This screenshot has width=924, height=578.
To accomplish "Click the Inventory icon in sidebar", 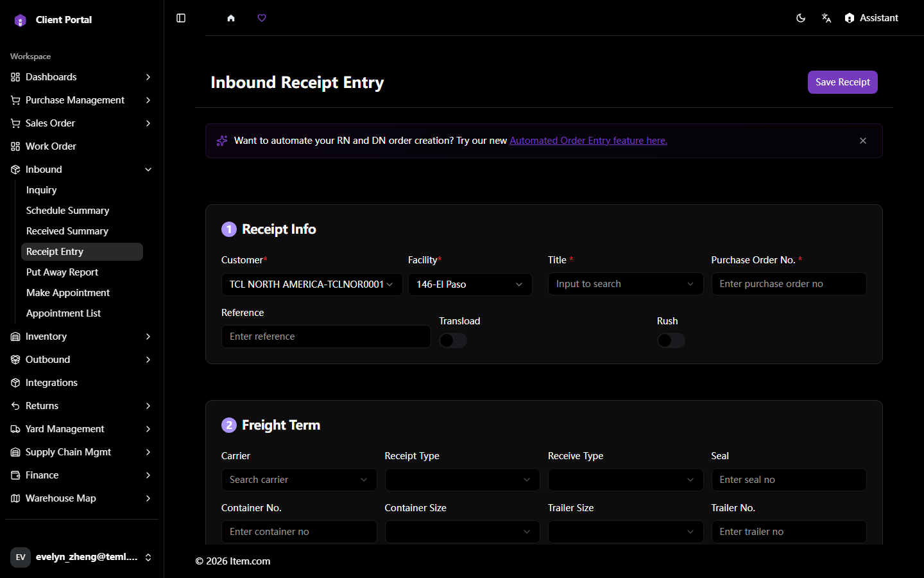I will [x=15, y=337].
